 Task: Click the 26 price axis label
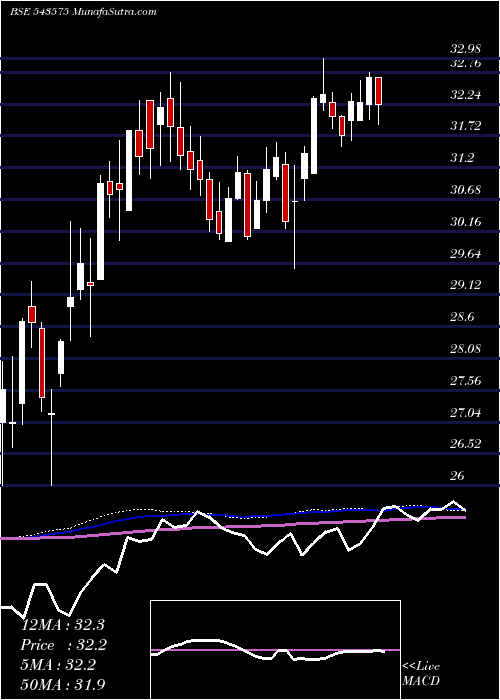(x=458, y=476)
